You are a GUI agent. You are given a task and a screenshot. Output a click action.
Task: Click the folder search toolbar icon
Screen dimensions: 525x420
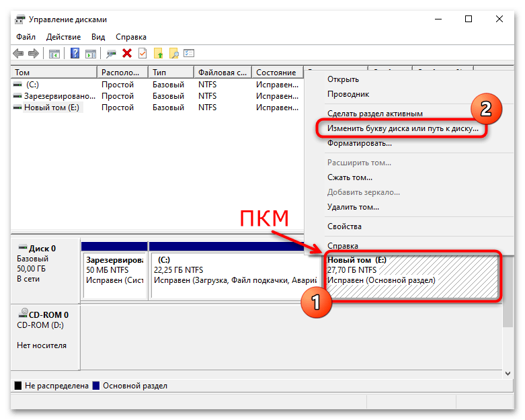pos(174,53)
